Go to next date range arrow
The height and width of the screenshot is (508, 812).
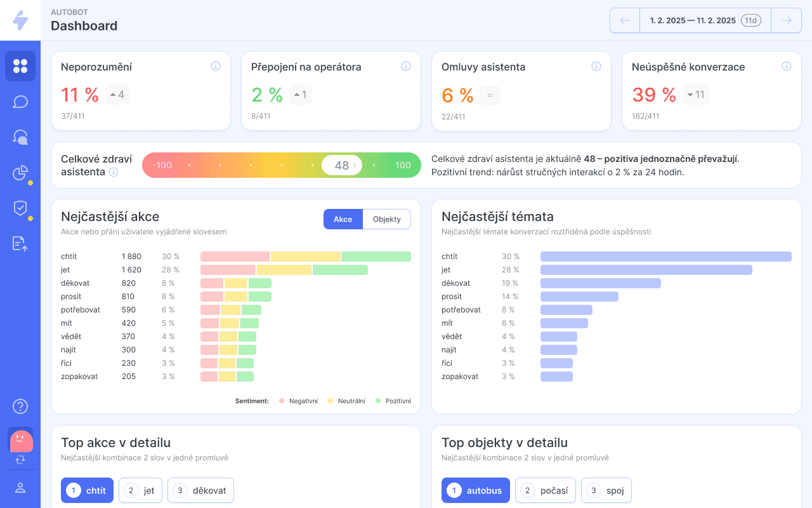(x=786, y=20)
